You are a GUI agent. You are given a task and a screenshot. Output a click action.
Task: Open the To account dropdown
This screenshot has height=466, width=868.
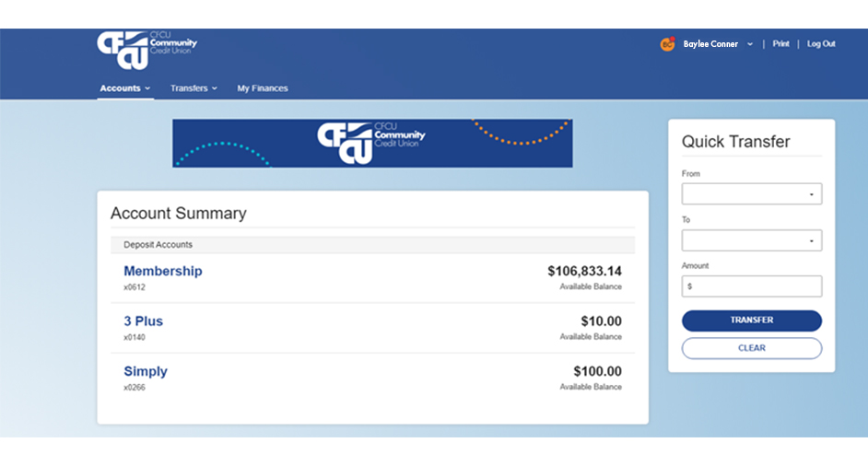752,240
